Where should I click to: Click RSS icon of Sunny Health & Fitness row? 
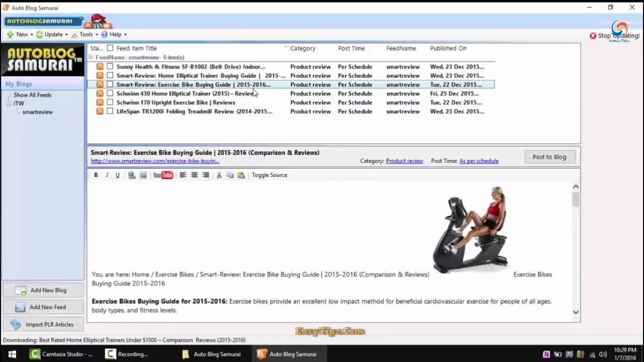(100, 66)
